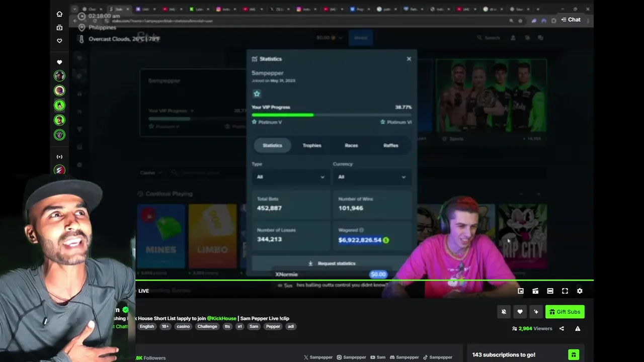Screen dimensions: 644x362
Task: Click the @KickHouse link in stream title
Action: 221,318
